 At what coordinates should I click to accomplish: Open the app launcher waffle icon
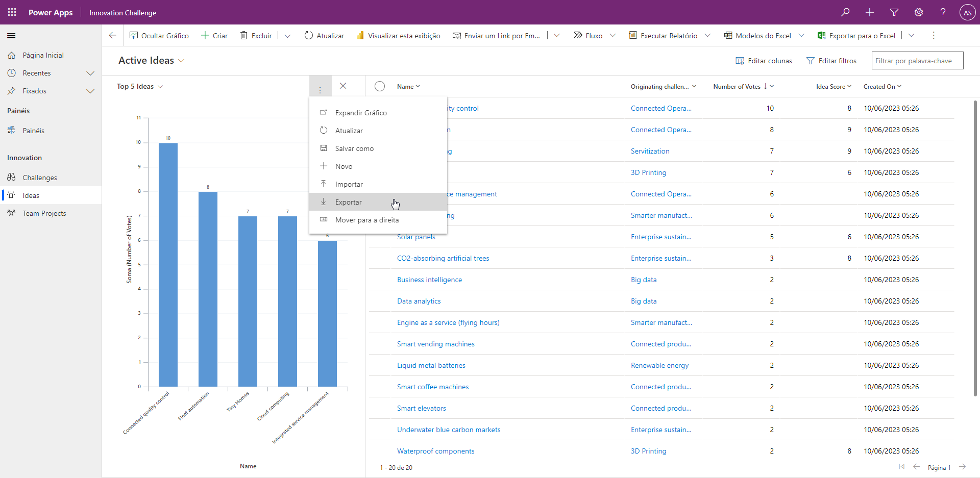click(12, 12)
